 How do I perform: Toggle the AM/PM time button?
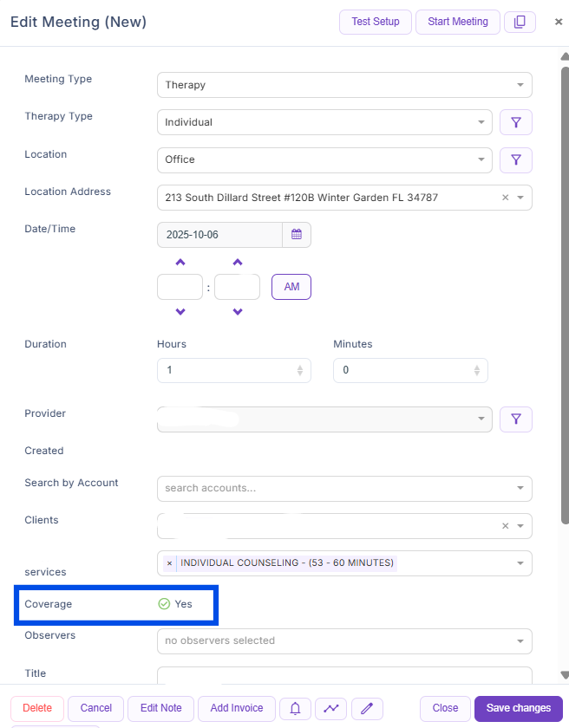click(291, 287)
